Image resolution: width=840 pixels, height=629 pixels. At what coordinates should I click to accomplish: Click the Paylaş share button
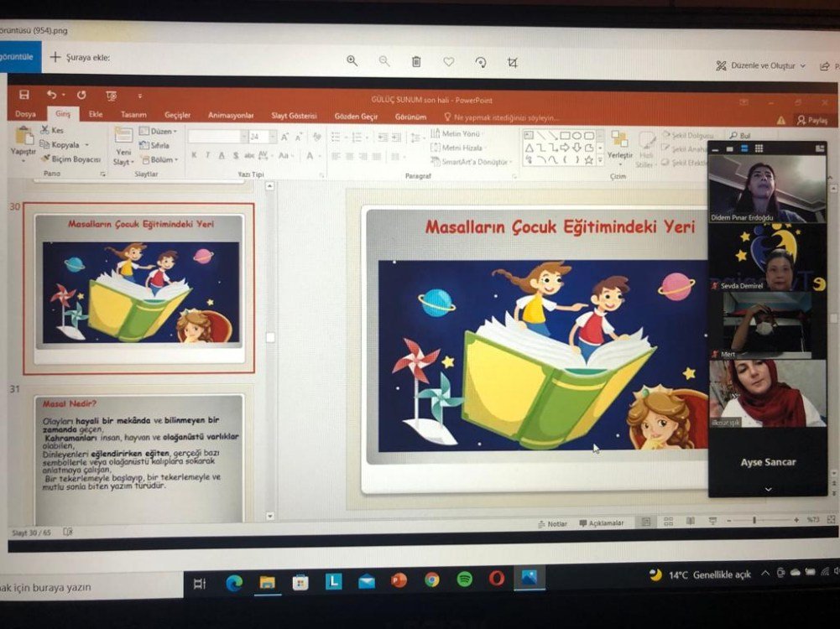tap(811, 120)
